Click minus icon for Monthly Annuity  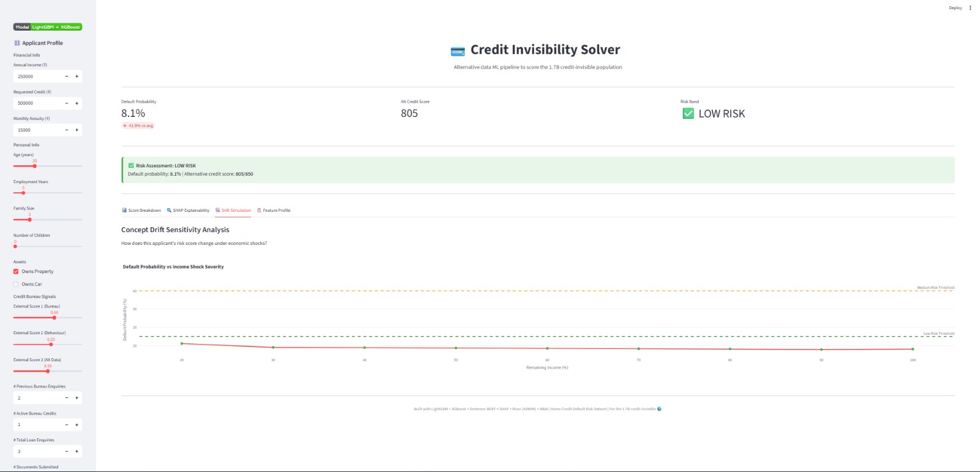(67, 130)
